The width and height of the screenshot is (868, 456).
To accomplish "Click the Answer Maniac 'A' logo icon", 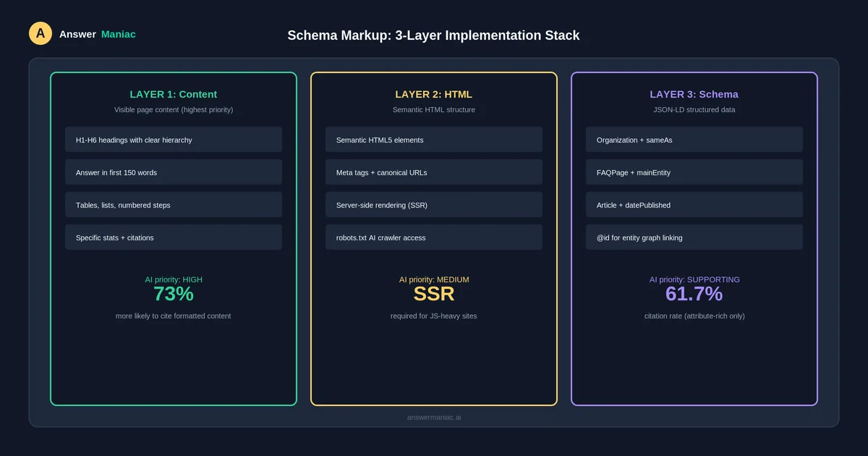I will 41,33.
